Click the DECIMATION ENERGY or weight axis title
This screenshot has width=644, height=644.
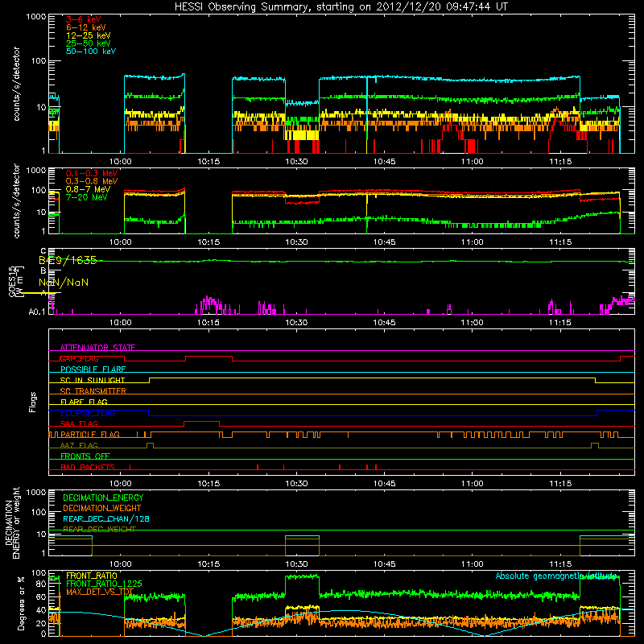coord(12,522)
